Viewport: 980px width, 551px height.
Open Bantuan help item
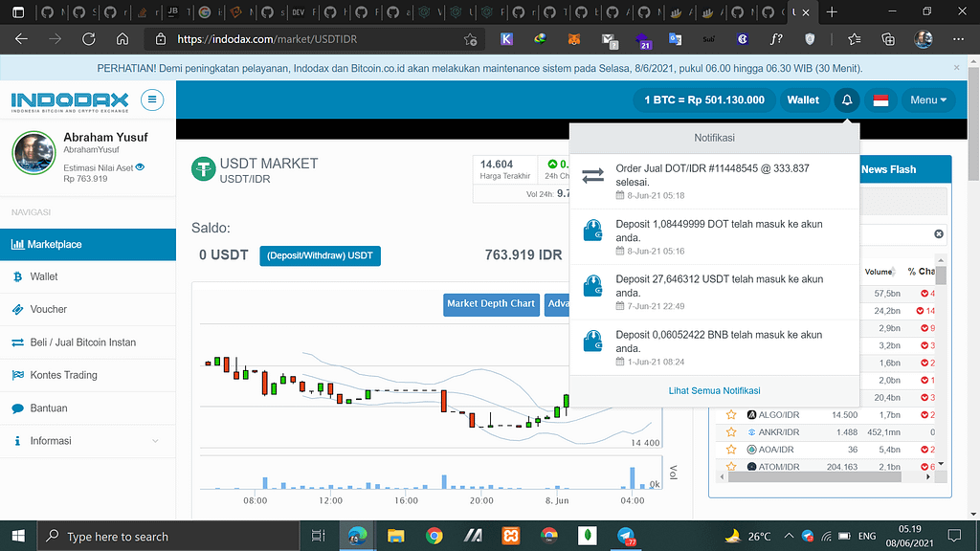click(x=88, y=408)
